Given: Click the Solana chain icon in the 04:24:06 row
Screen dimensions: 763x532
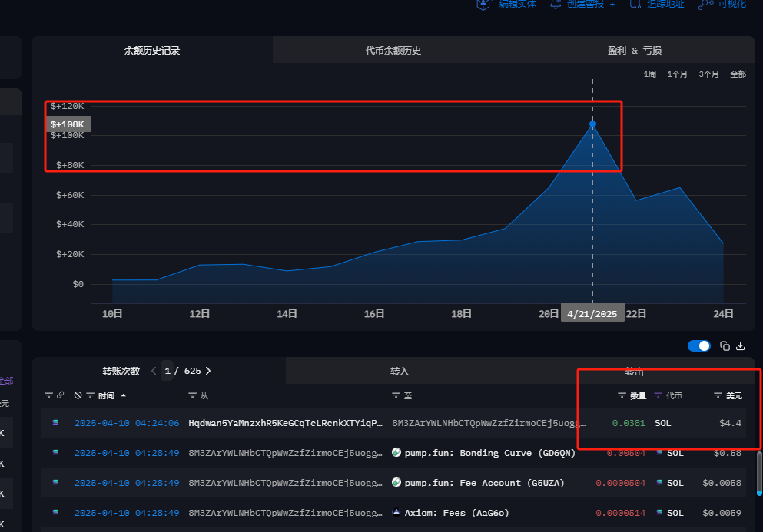Looking at the screenshot, I should (x=55, y=422).
